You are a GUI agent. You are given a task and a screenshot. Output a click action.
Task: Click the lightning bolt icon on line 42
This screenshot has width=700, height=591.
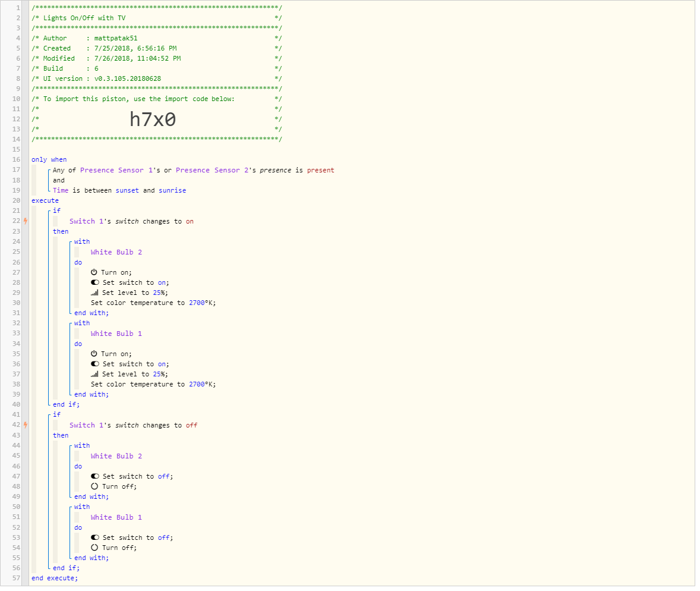26,425
